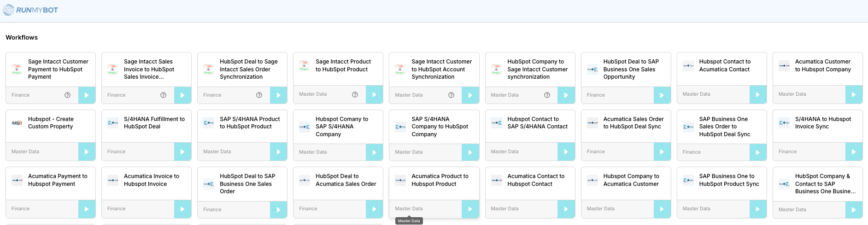Screen dimensions: 868x225
Task: Run Sage Intacct Sales Invoice to HubSpot workflow
Action: pos(182,95)
